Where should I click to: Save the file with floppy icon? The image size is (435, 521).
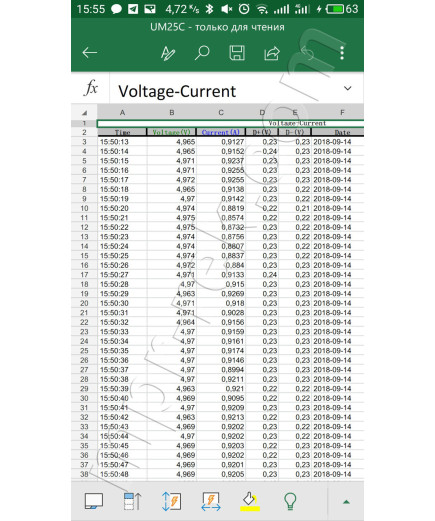[237, 53]
